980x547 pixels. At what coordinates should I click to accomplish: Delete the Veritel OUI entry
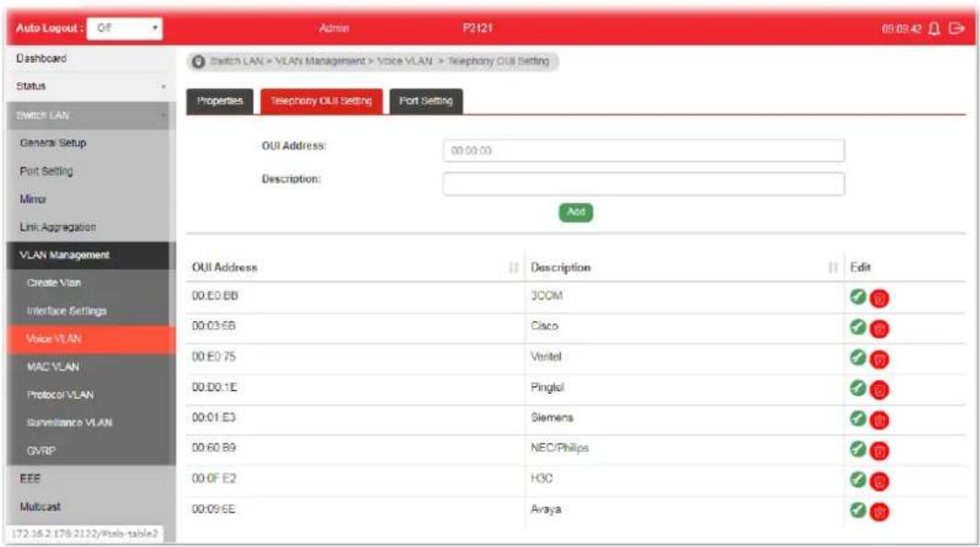pyautogui.click(x=879, y=360)
